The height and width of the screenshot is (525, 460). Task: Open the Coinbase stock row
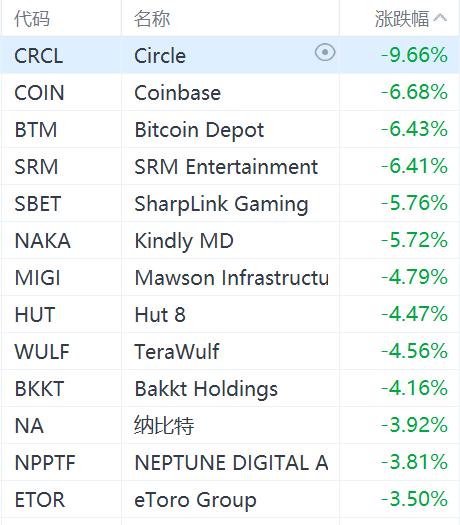pyautogui.click(x=230, y=92)
